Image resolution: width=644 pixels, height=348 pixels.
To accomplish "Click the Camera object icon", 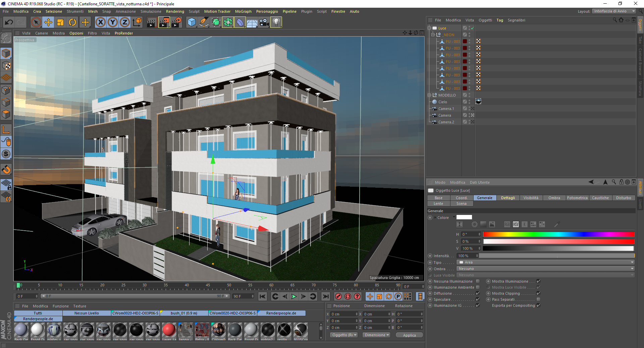I will tap(264, 22).
